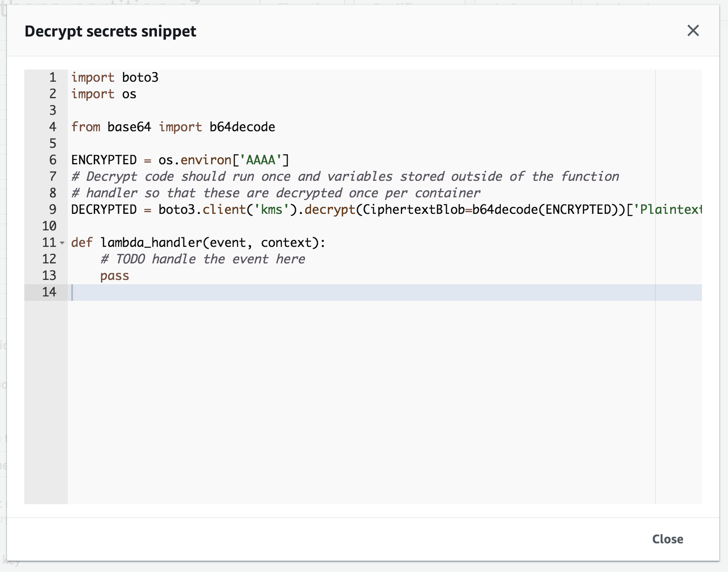Screen dimensions: 728x572
Task: Click the Decrypt secrets snippet dialog title
Action: (110, 31)
